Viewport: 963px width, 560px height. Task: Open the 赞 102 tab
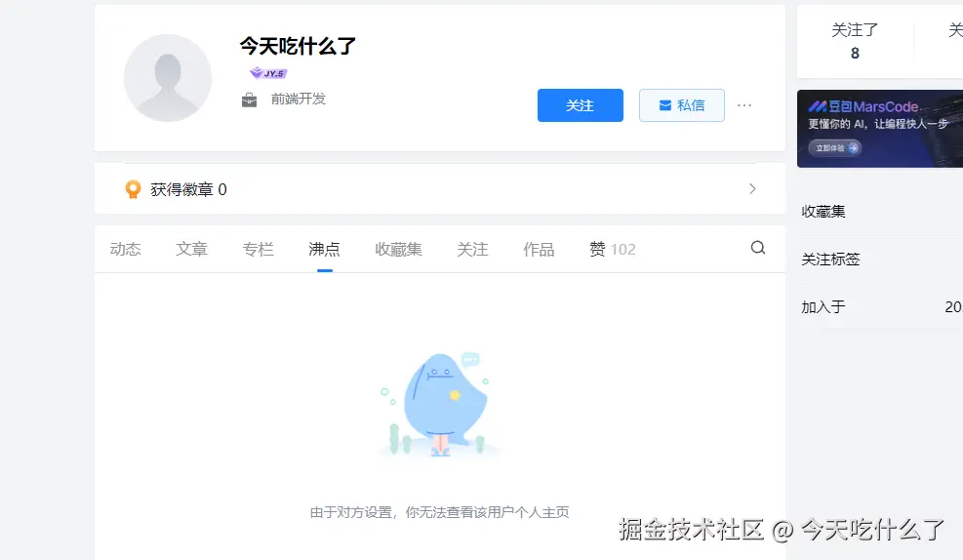tap(613, 249)
